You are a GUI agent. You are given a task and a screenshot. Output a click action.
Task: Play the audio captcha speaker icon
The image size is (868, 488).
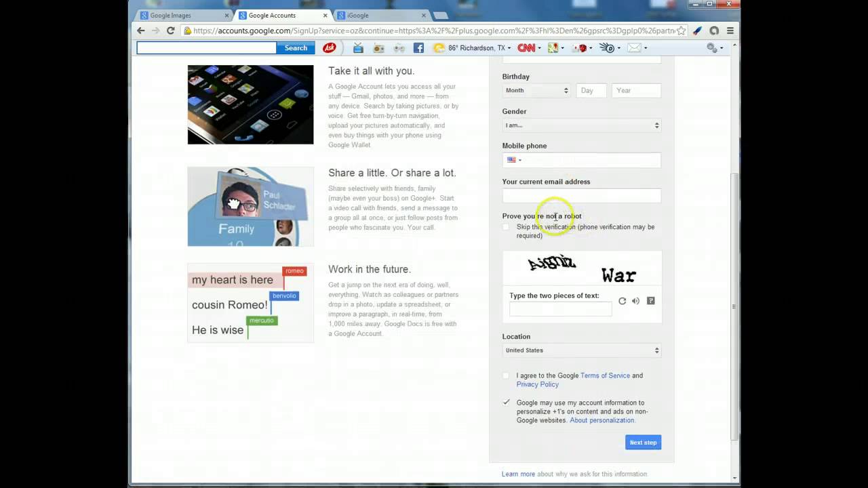pyautogui.click(x=635, y=301)
